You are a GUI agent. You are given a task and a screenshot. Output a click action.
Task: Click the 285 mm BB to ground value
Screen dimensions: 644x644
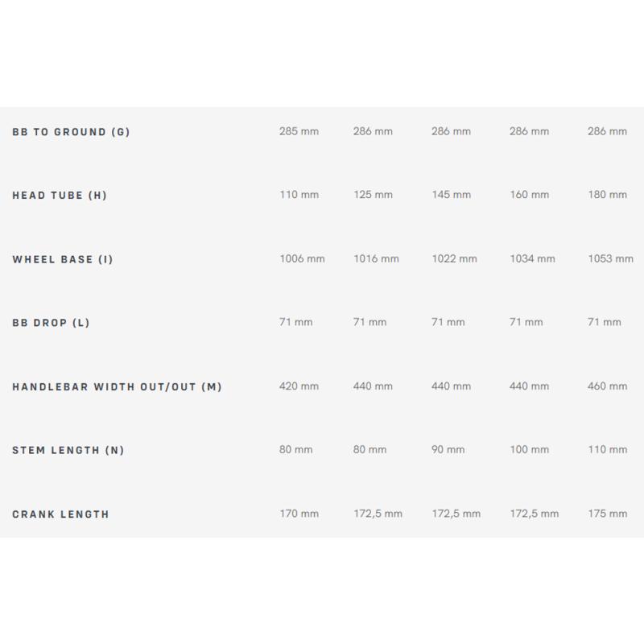point(299,131)
